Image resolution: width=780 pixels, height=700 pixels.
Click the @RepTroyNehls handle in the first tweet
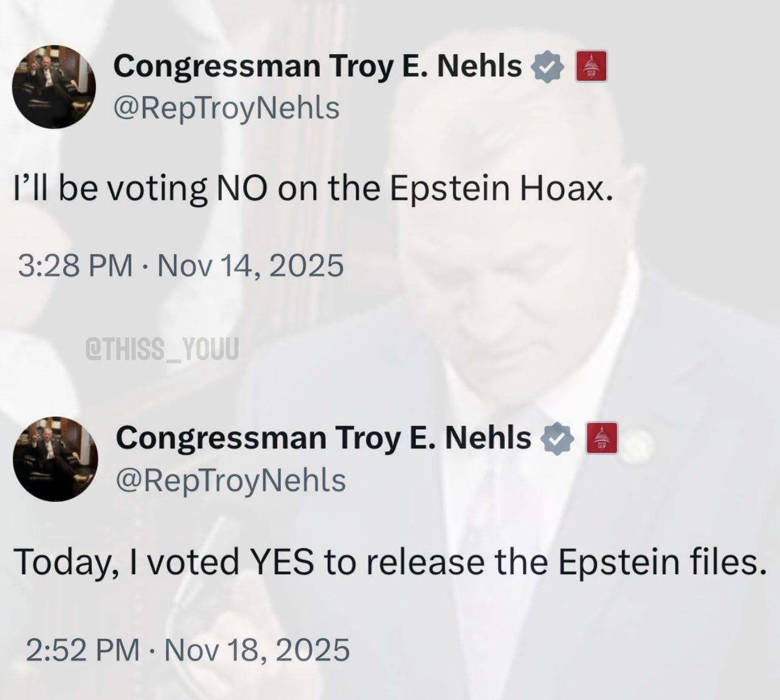(227, 108)
